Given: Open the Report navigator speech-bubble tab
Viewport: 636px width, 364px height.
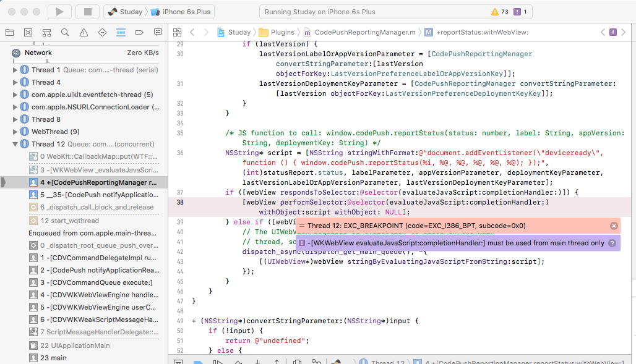Looking at the screenshot, I should (158, 32).
